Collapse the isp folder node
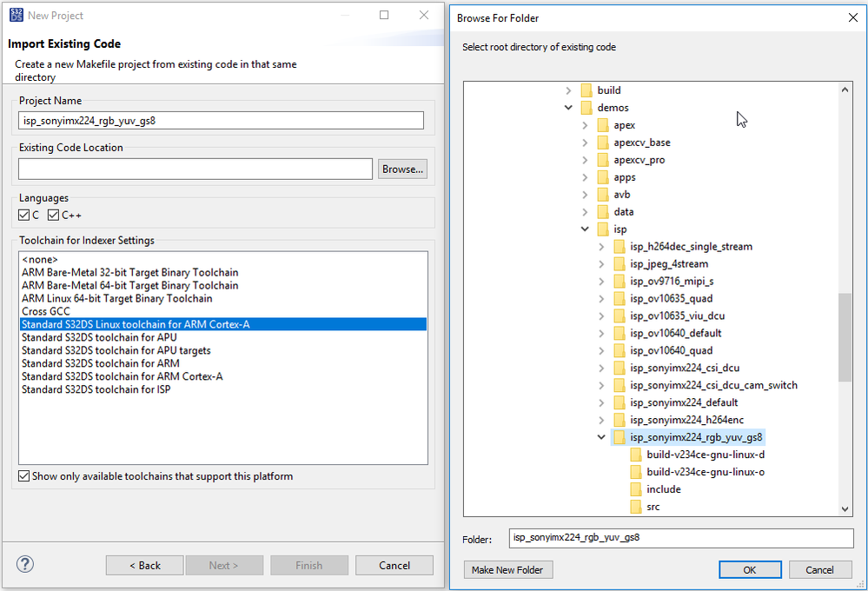Image resolution: width=868 pixels, height=591 pixels. pyautogui.click(x=585, y=229)
